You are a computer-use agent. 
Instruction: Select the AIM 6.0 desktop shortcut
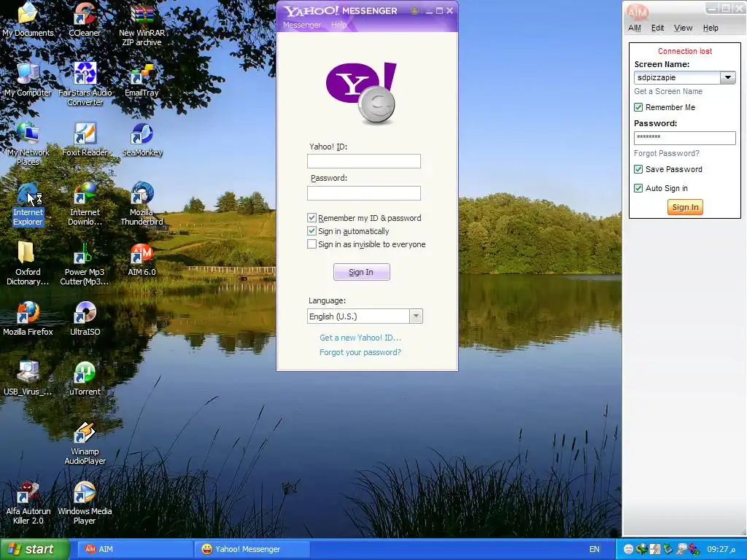(142, 259)
